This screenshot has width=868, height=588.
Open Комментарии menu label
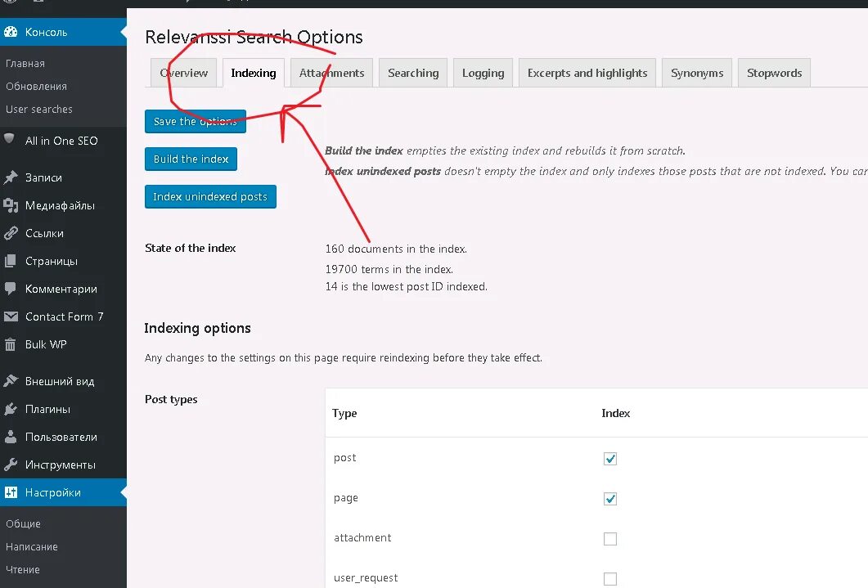coord(61,289)
